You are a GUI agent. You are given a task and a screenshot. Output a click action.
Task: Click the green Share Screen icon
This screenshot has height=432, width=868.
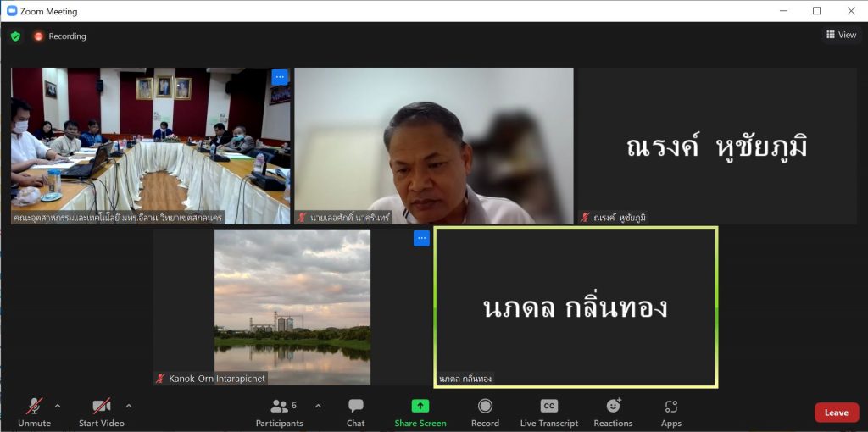(420, 407)
